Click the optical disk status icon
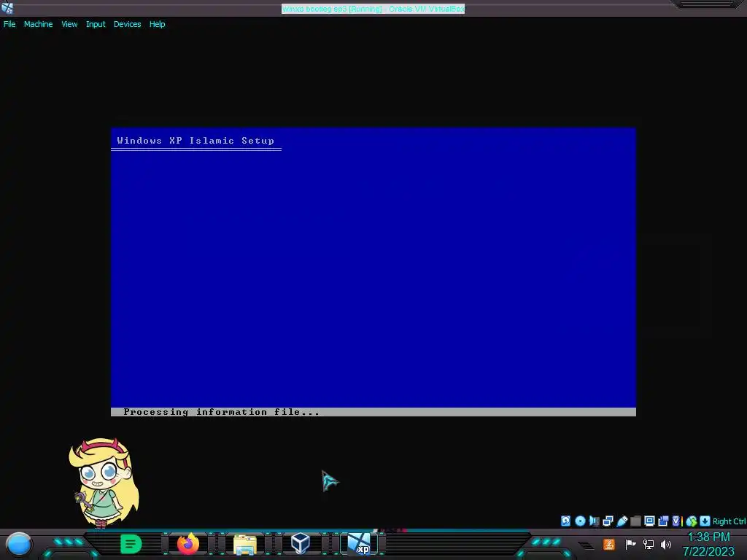 point(580,521)
